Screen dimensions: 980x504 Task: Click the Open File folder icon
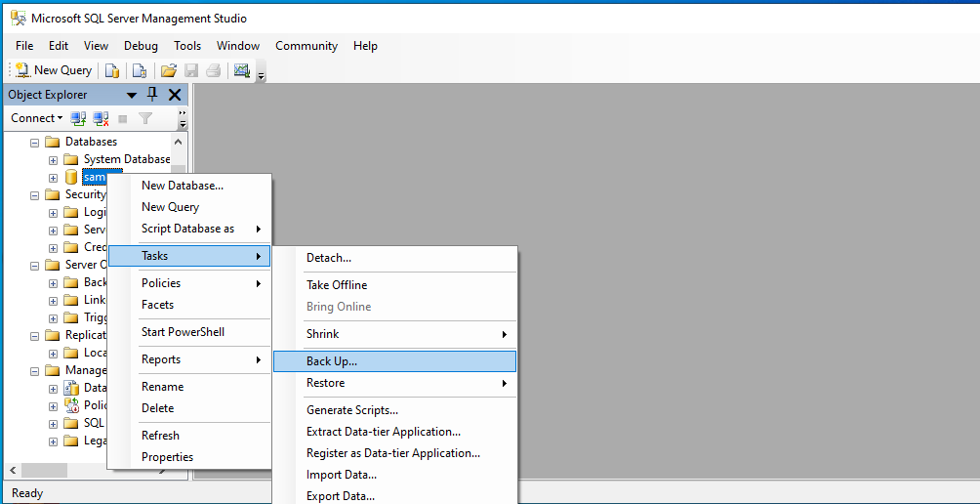tap(168, 70)
